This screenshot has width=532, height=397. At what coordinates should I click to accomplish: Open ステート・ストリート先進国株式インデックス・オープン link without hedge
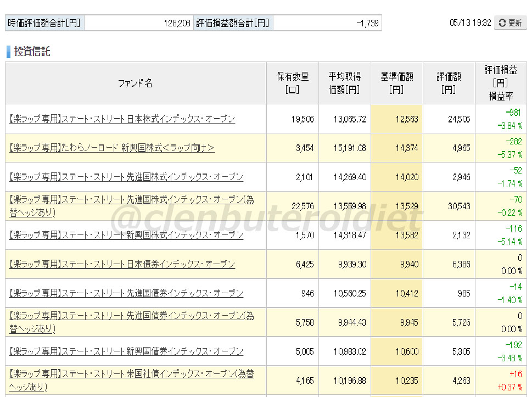click(x=126, y=177)
